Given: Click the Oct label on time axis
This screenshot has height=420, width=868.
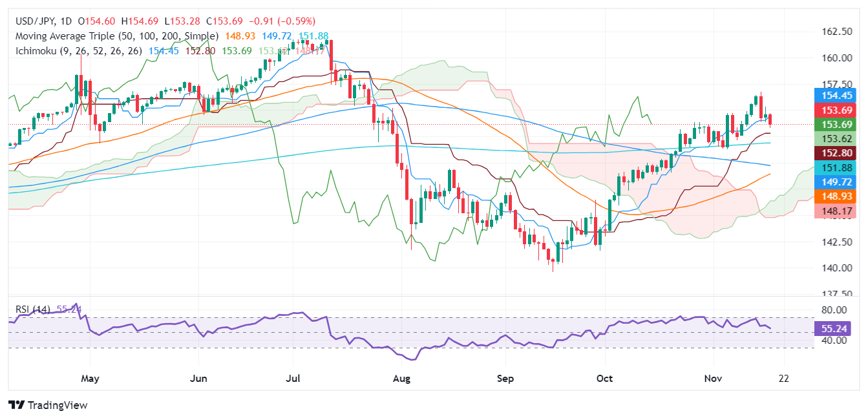Looking at the screenshot, I should (604, 378).
